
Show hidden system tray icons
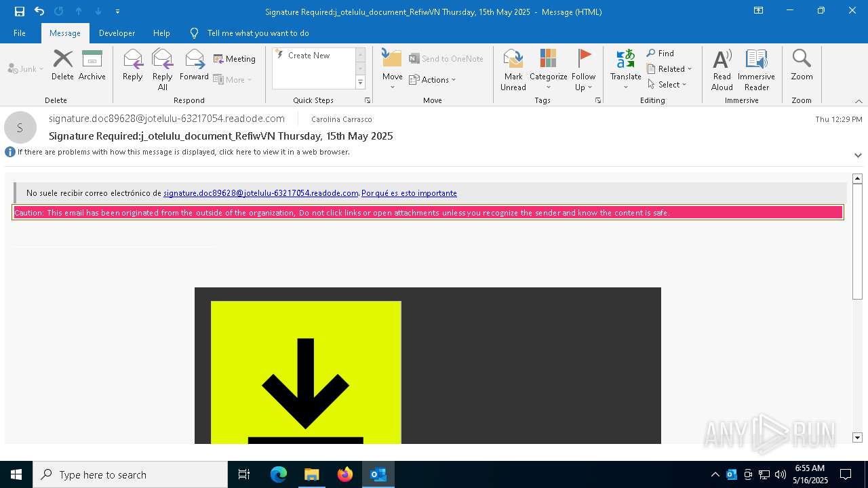click(715, 474)
